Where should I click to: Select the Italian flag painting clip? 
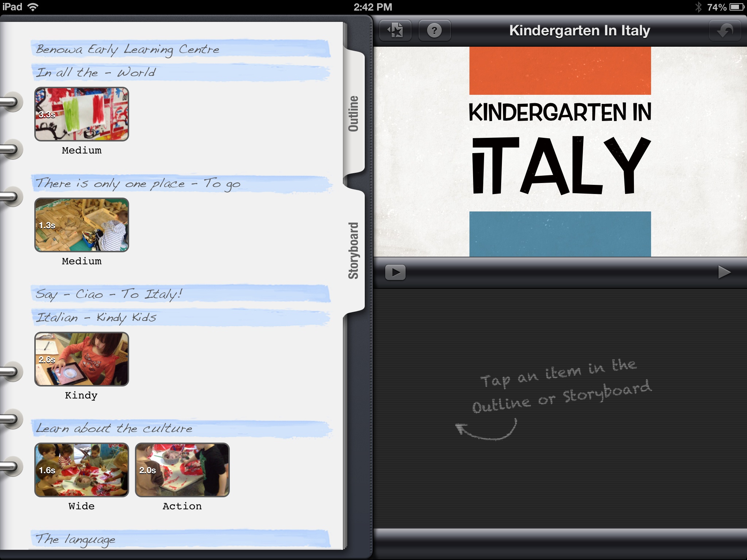82,114
